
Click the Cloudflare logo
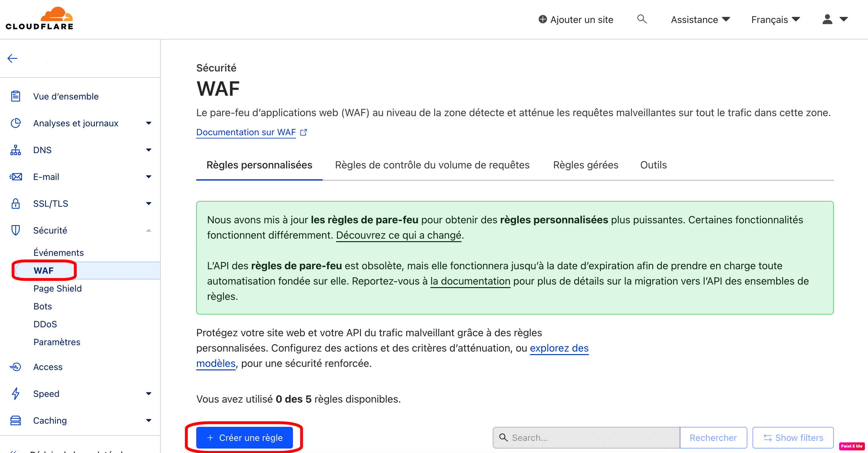39,19
